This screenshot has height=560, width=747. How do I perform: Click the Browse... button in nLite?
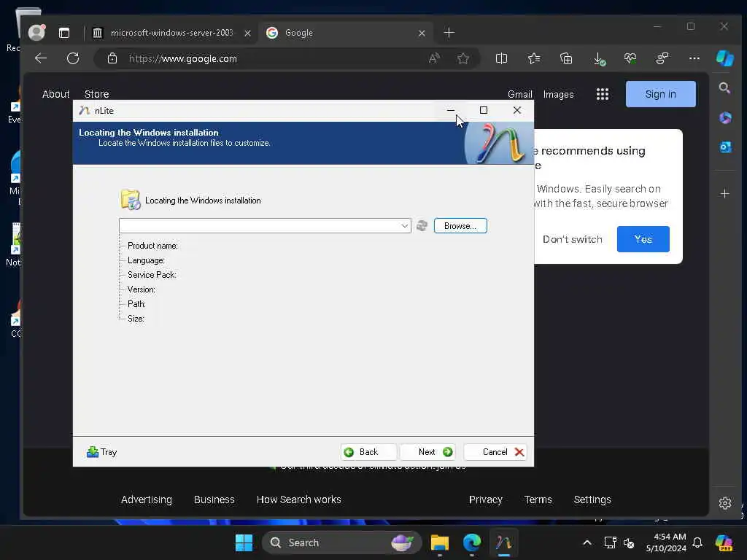[x=460, y=226]
